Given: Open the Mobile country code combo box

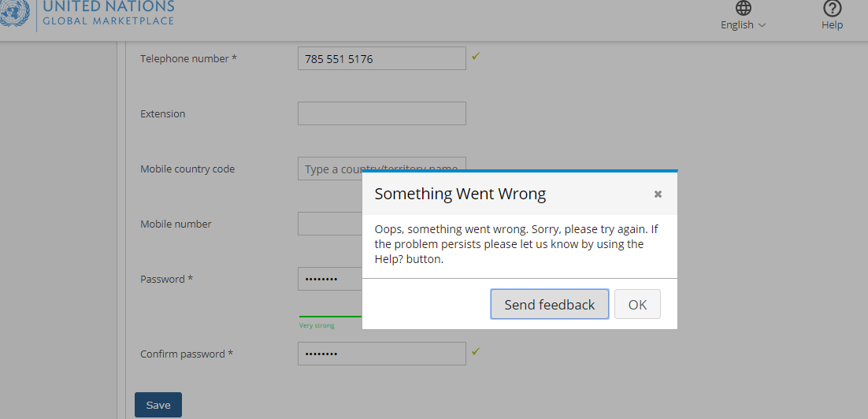Looking at the screenshot, I should coord(382,169).
